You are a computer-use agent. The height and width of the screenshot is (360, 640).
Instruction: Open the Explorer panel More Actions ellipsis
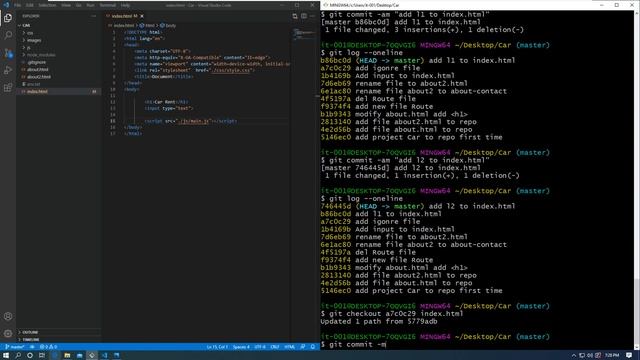click(x=93, y=16)
